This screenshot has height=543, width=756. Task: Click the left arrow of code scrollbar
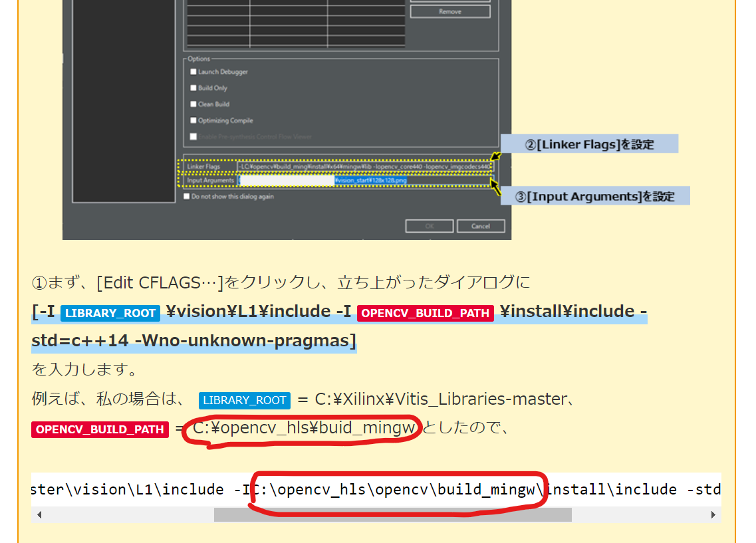tap(39, 514)
